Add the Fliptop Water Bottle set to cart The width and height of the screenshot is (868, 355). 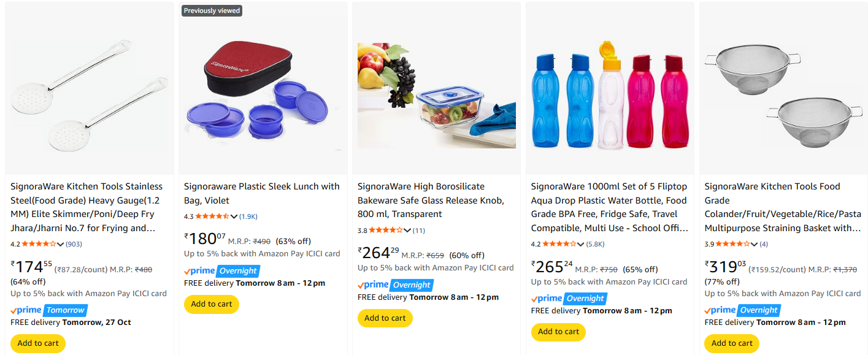(x=559, y=332)
